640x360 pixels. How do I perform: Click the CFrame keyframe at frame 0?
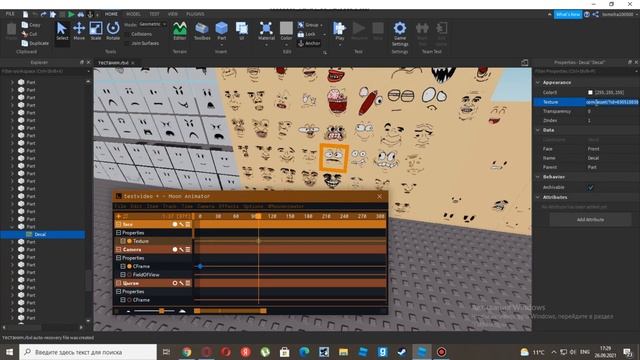(x=200, y=266)
